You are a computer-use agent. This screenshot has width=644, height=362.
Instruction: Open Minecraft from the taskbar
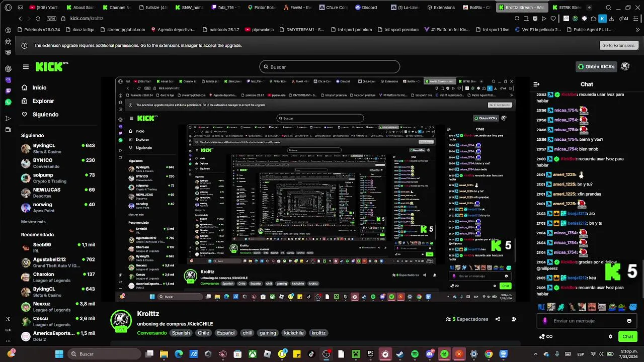[356, 354]
